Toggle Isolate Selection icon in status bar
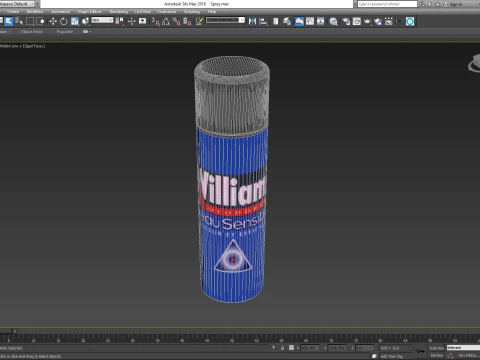Image resolution: width=480 pixels, height=360 pixels. [x=273, y=348]
